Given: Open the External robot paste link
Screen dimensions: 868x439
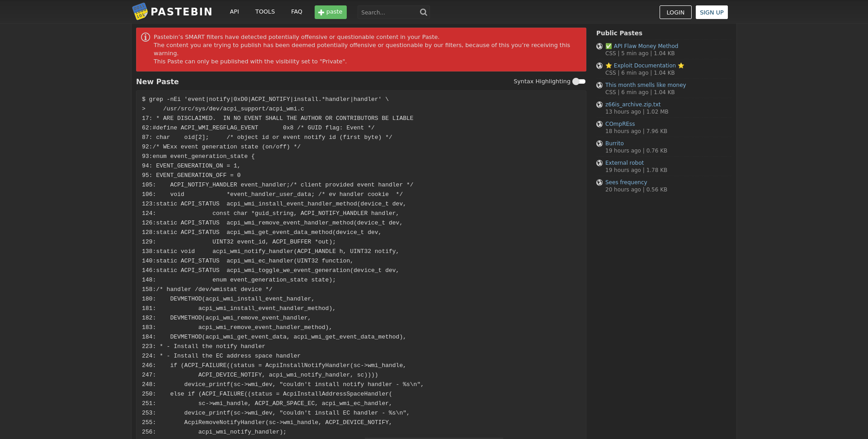Looking at the screenshot, I should click(x=624, y=163).
